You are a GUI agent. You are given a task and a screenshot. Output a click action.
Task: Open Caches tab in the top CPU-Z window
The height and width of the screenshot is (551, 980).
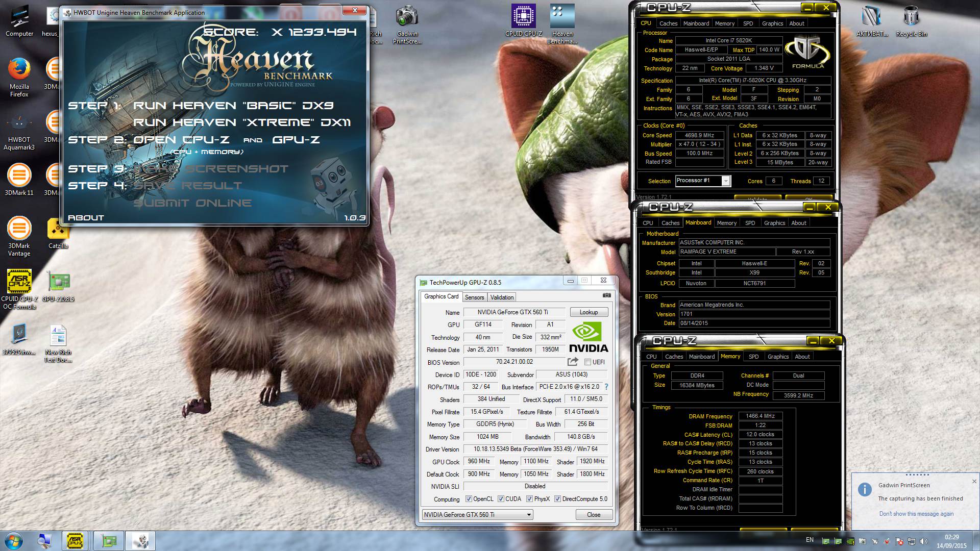668,23
